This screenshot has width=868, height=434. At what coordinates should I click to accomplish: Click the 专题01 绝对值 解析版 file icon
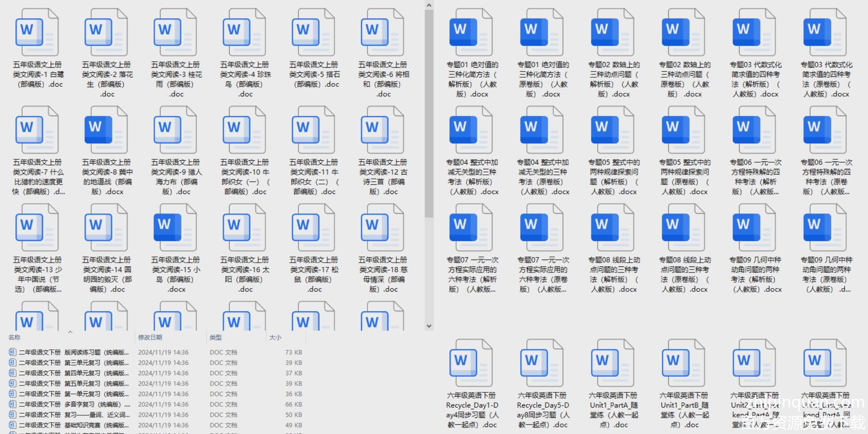[471, 33]
